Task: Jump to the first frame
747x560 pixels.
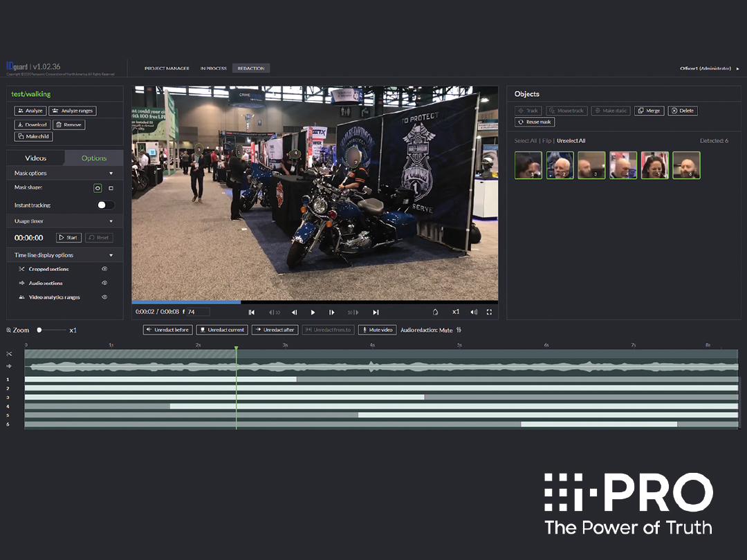Action: pyautogui.click(x=252, y=312)
